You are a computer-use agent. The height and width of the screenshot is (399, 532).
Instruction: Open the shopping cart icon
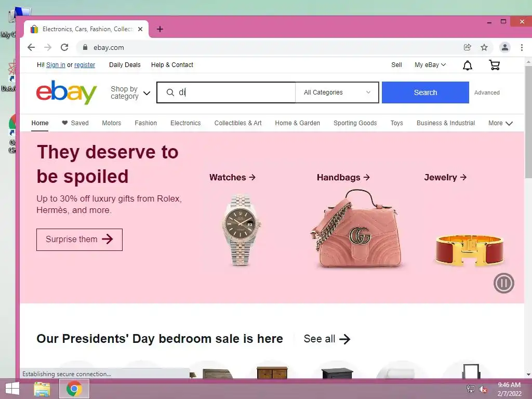click(495, 65)
